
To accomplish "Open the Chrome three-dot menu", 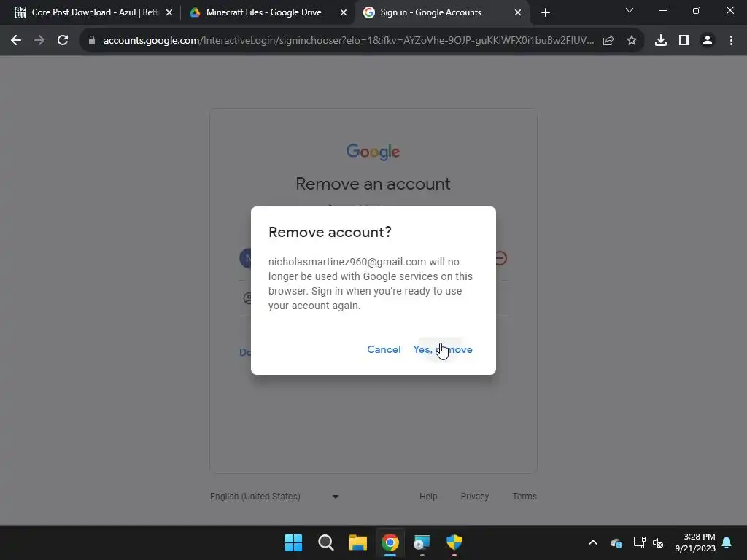I will (731, 41).
